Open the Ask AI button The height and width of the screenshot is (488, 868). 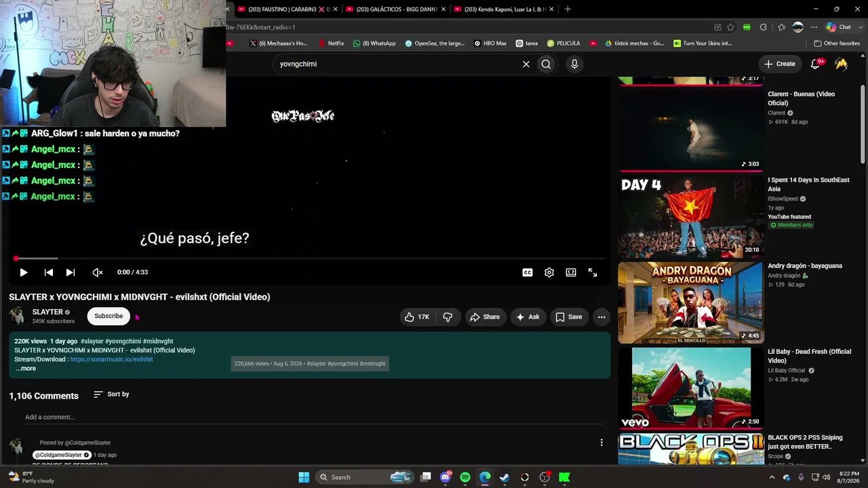[x=528, y=317]
